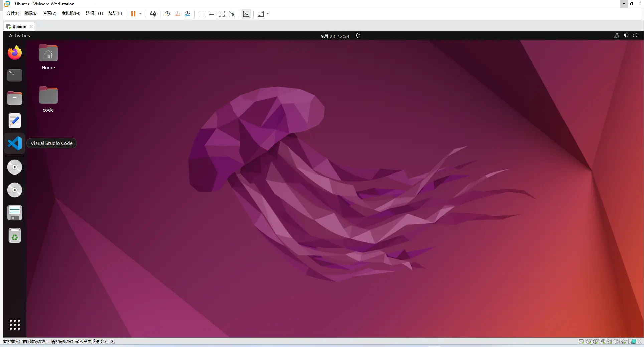This screenshot has height=347, width=644.
Task: Open Terminal from the Ubuntu dock
Action: click(15, 75)
